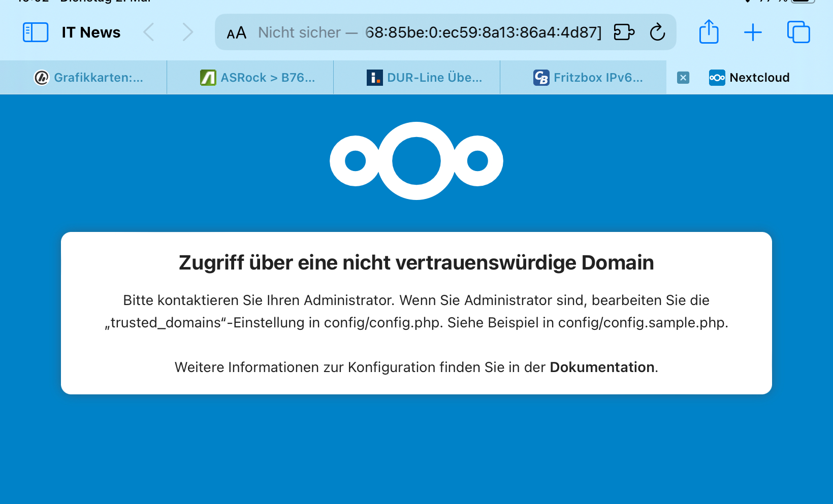
Task: Add a new tab with the plus
Action: [753, 32]
